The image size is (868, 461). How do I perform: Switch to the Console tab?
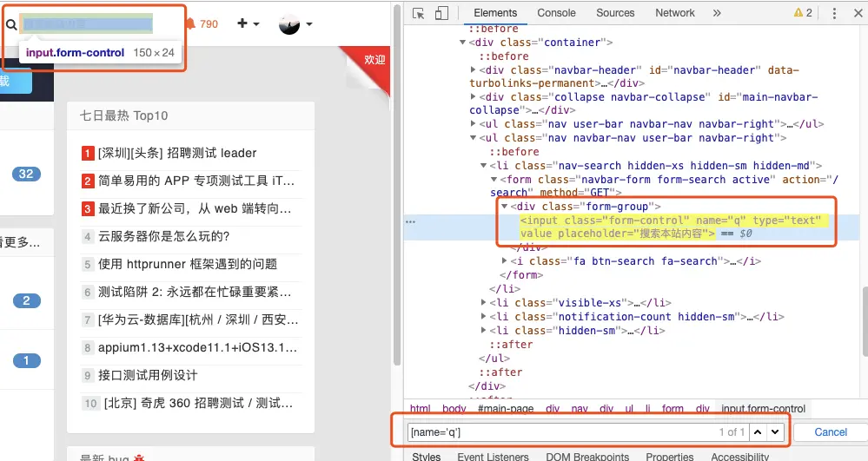(556, 13)
